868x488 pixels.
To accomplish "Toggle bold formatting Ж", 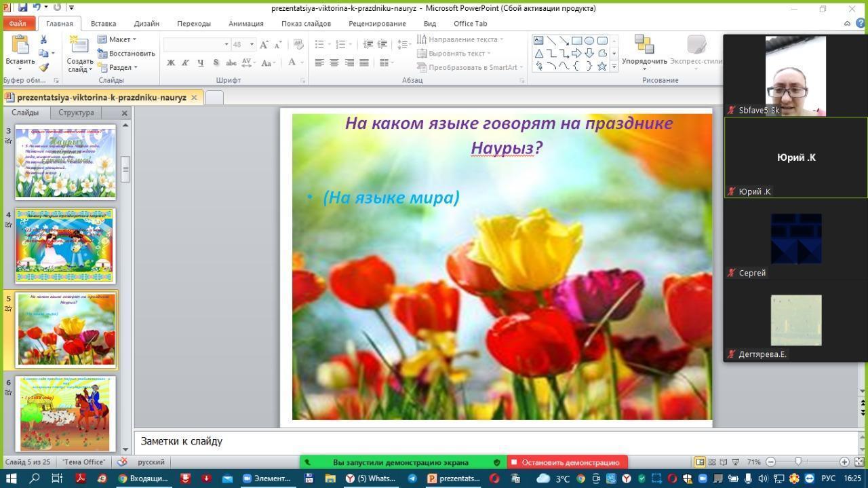I will pyautogui.click(x=171, y=62).
